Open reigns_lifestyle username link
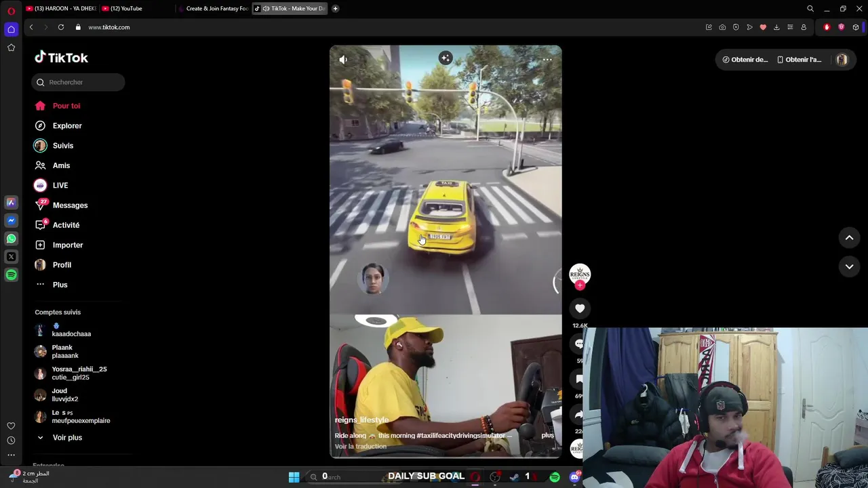 coord(361,420)
